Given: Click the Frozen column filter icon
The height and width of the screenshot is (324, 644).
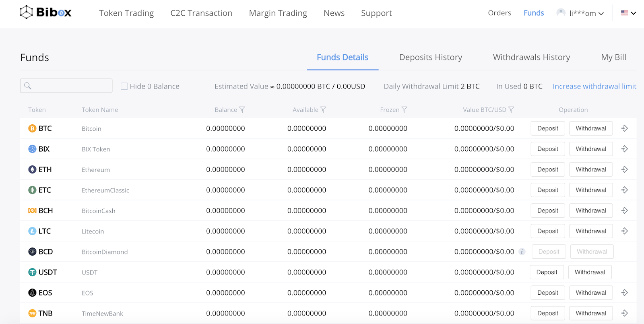Looking at the screenshot, I should click(405, 109).
